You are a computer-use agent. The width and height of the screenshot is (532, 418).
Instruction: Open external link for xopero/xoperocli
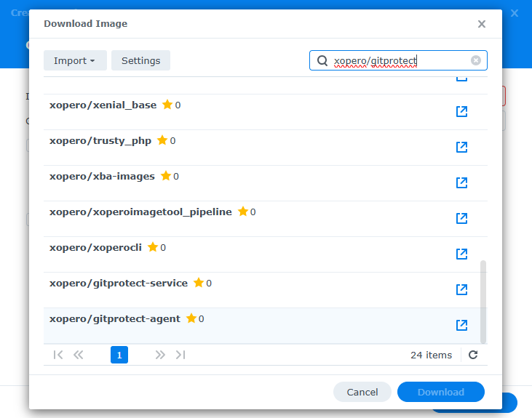pyautogui.click(x=461, y=254)
